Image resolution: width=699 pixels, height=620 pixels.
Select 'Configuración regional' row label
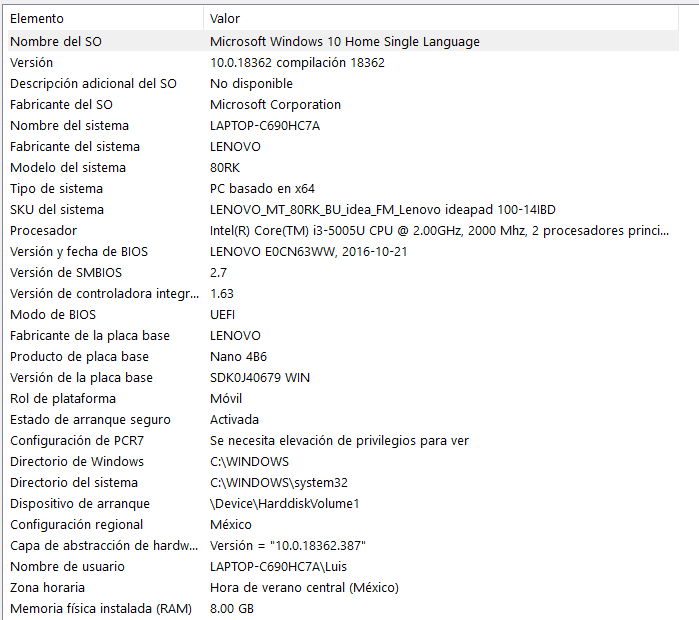tap(76, 523)
